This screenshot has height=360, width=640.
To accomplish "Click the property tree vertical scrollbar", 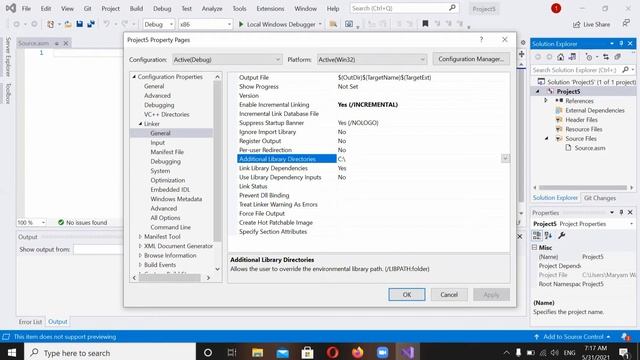I will pyautogui.click(x=218, y=161).
